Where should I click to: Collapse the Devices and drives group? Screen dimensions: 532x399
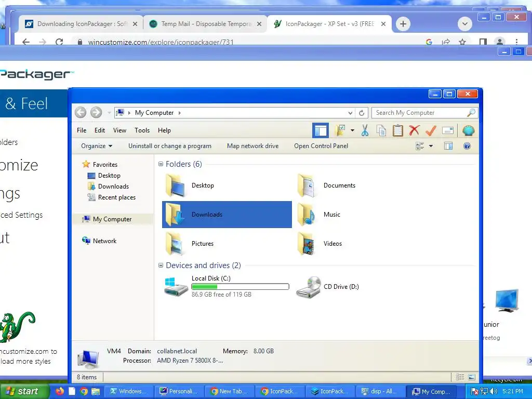(161, 265)
